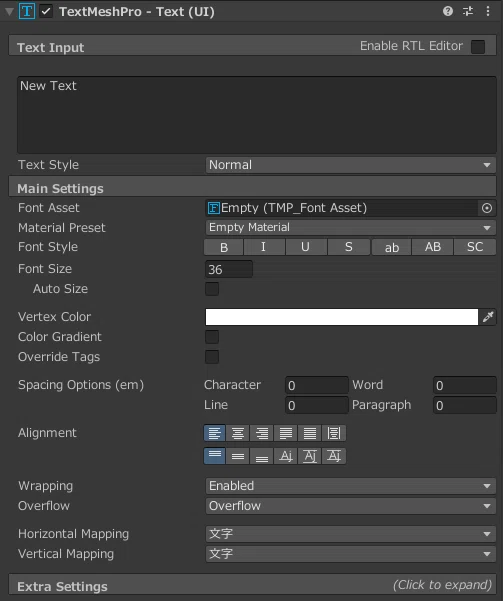
Task: Click the TextMeshPro component T icon
Action: pyautogui.click(x=27, y=11)
